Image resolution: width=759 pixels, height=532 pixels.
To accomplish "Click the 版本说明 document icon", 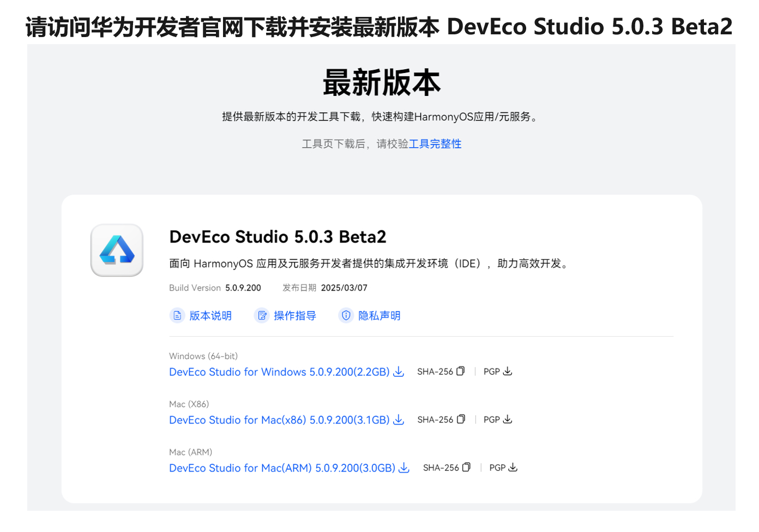I will tap(177, 316).
